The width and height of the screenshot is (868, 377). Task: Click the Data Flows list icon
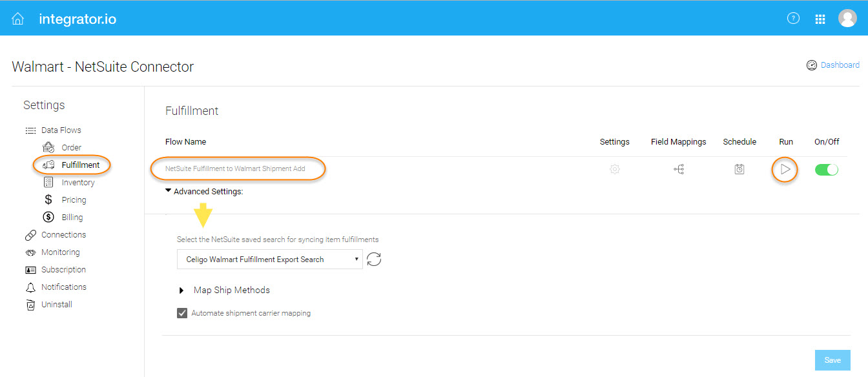coord(30,130)
